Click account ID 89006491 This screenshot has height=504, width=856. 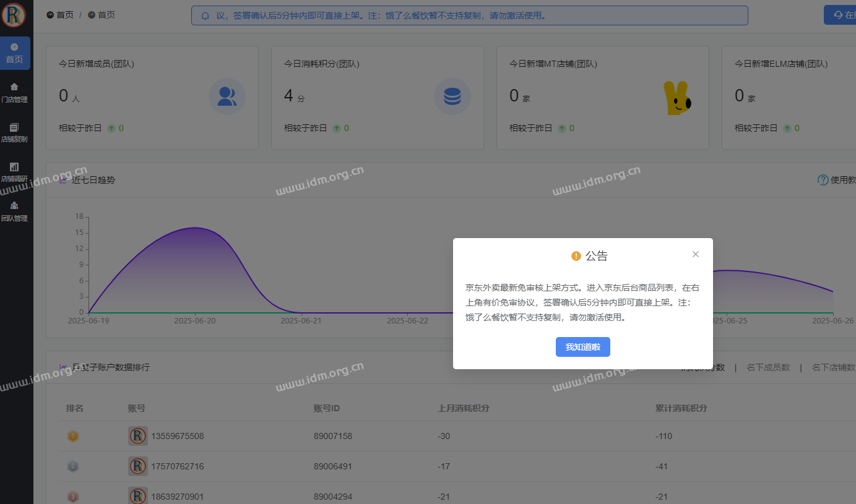click(x=333, y=466)
